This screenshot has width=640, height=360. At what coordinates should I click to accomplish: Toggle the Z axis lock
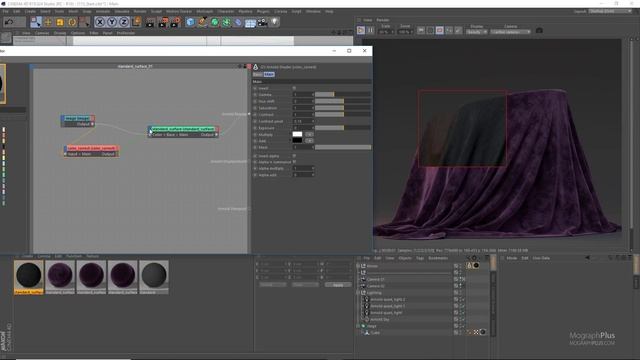tap(124, 22)
